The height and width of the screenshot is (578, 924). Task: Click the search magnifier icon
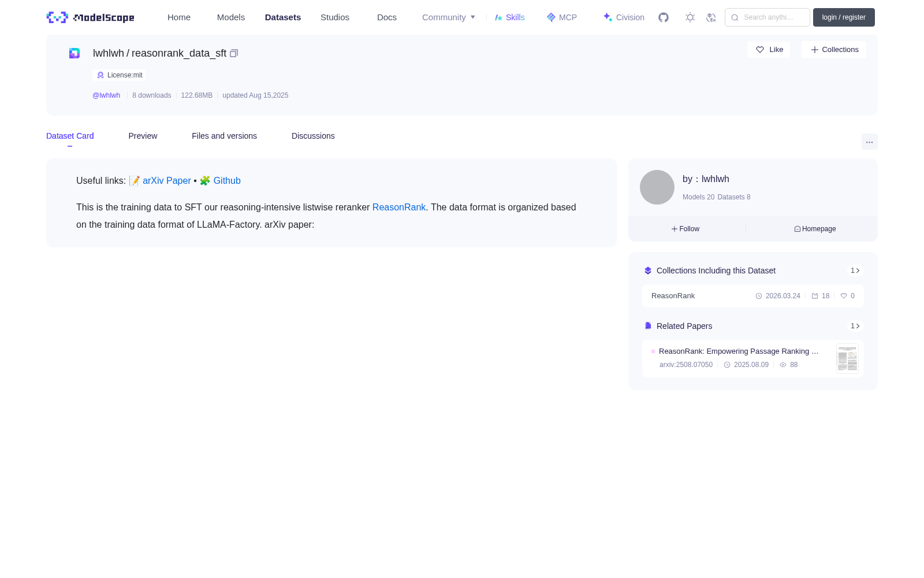point(735,17)
